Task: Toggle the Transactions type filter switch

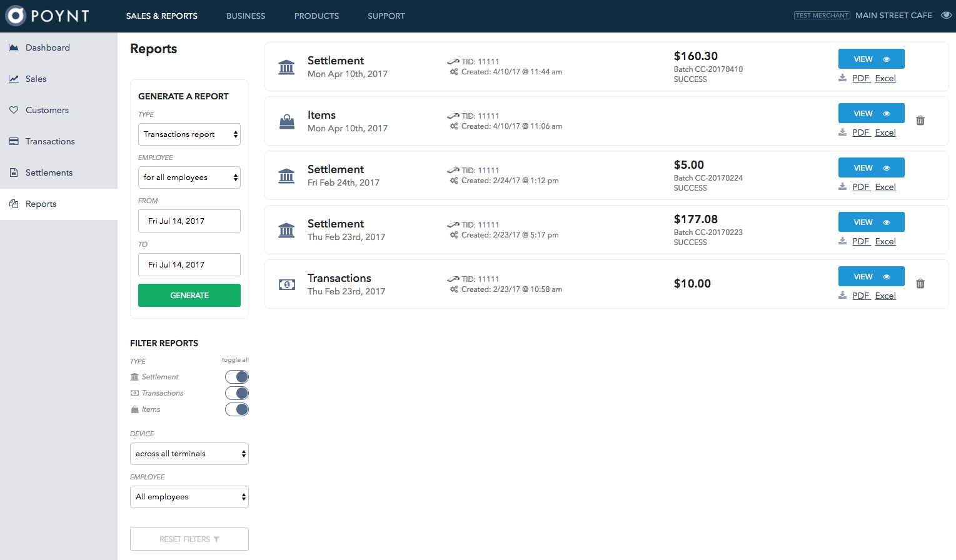Action: (237, 393)
